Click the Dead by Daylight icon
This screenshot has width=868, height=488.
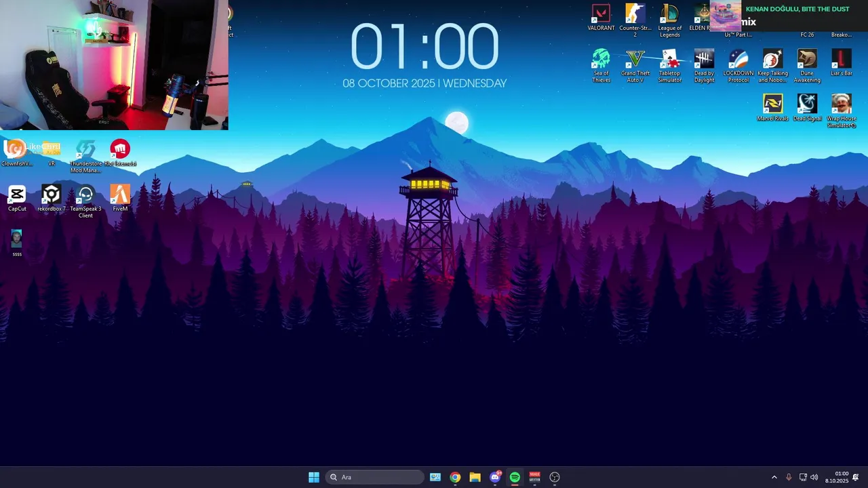[x=704, y=66]
